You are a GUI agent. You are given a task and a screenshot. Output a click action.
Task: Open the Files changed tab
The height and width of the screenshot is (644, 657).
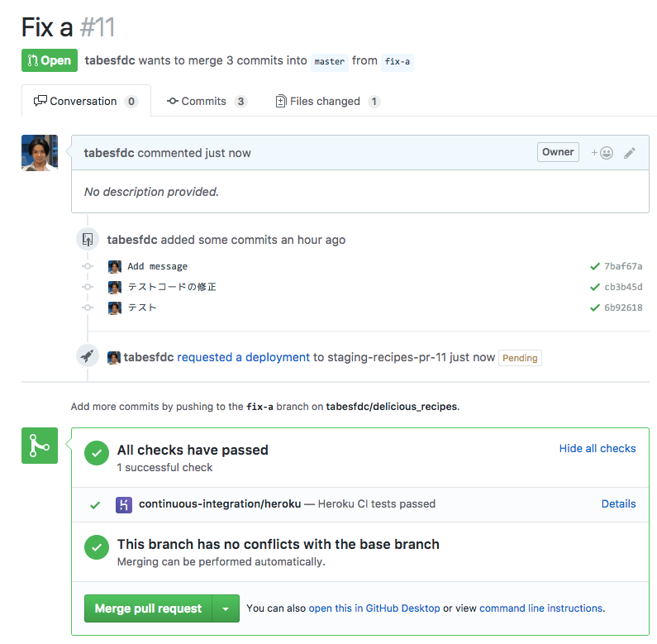click(327, 101)
